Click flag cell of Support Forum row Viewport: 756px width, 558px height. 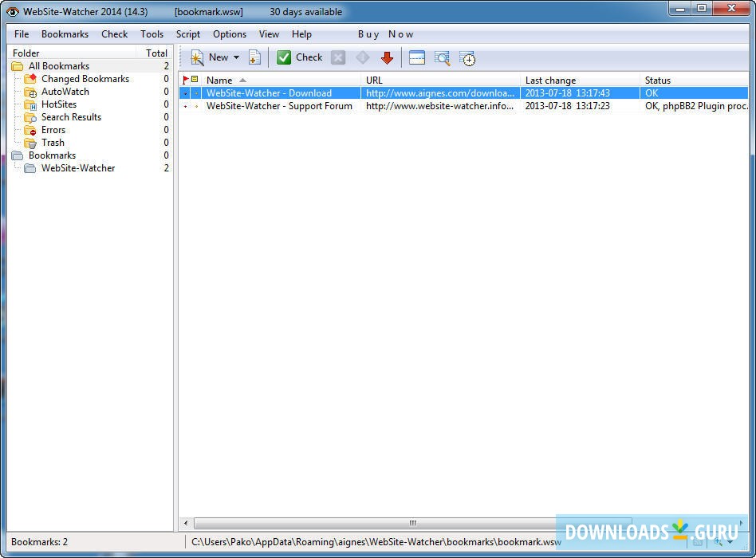(186, 106)
